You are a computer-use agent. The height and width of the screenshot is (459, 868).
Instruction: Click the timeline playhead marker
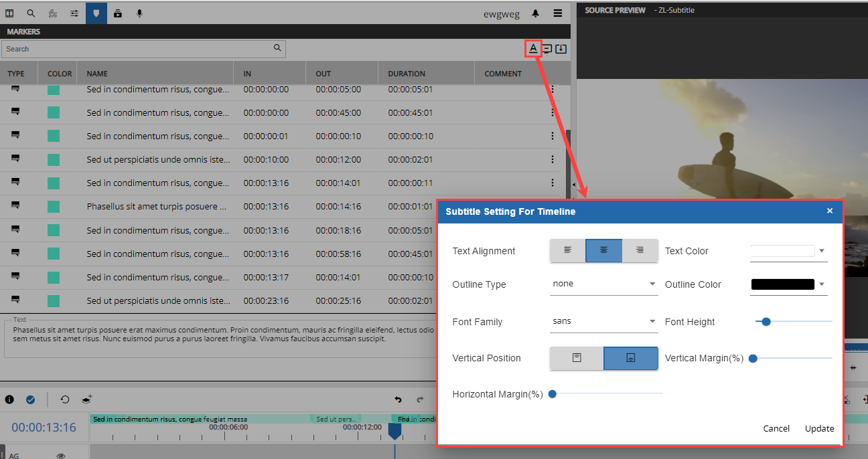(x=394, y=432)
